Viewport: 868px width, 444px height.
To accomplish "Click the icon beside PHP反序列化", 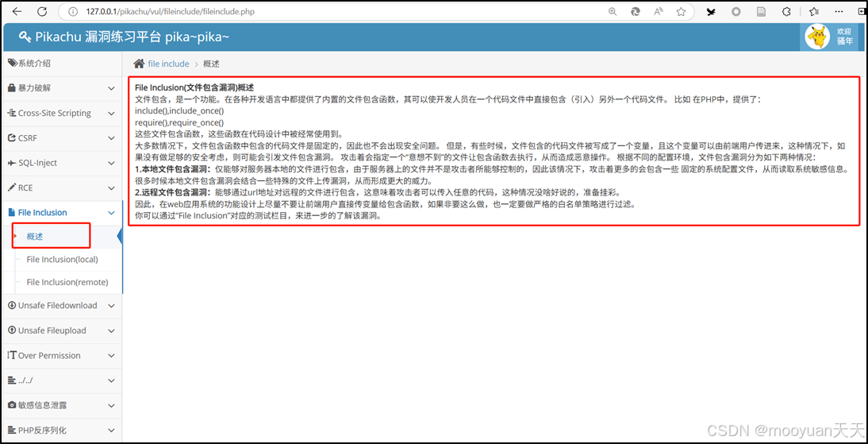I will tap(12, 430).
